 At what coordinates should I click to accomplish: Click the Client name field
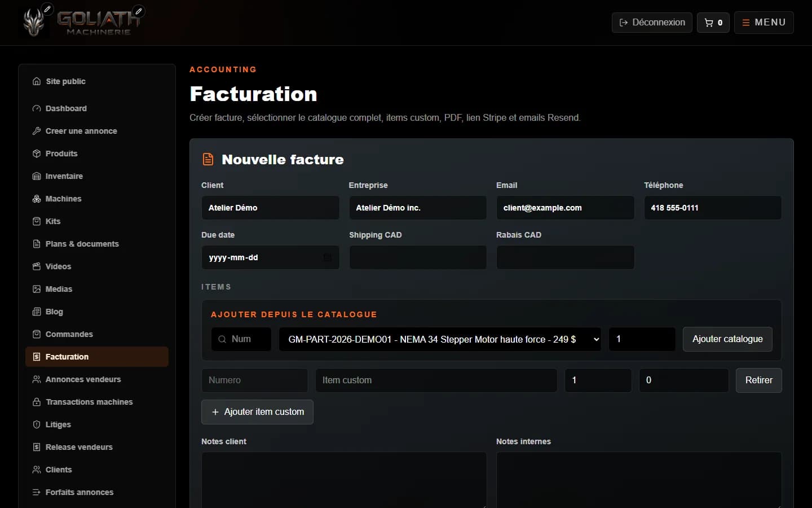(x=270, y=208)
